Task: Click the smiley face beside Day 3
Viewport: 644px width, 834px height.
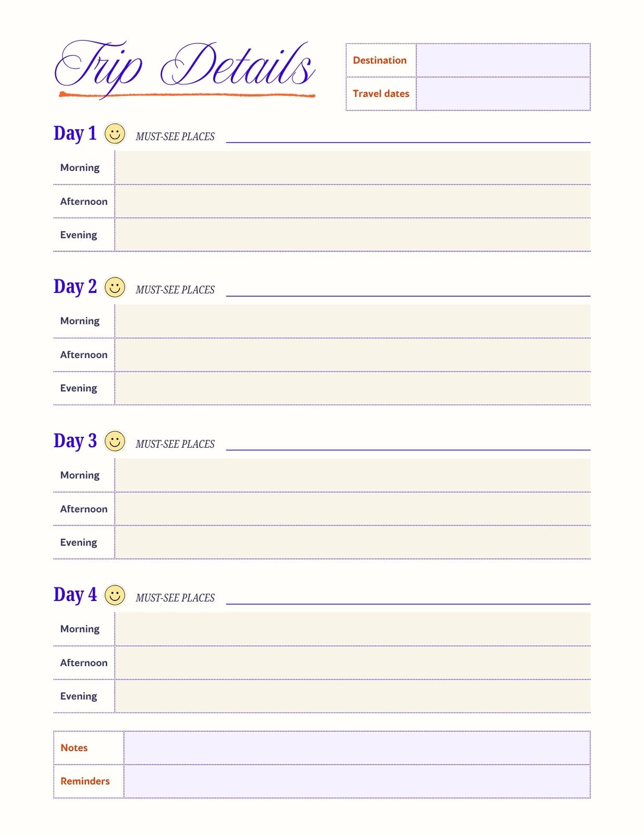Action: (115, 441)
